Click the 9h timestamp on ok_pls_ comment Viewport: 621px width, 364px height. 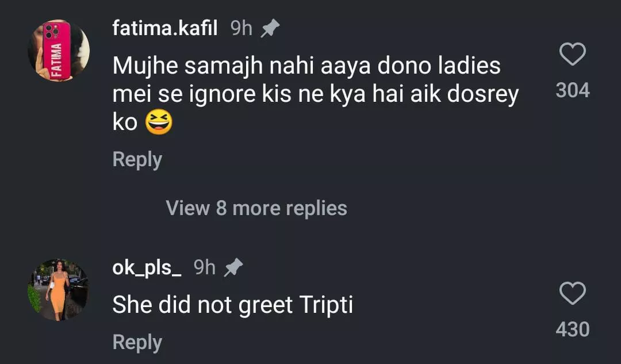[205, 267]
